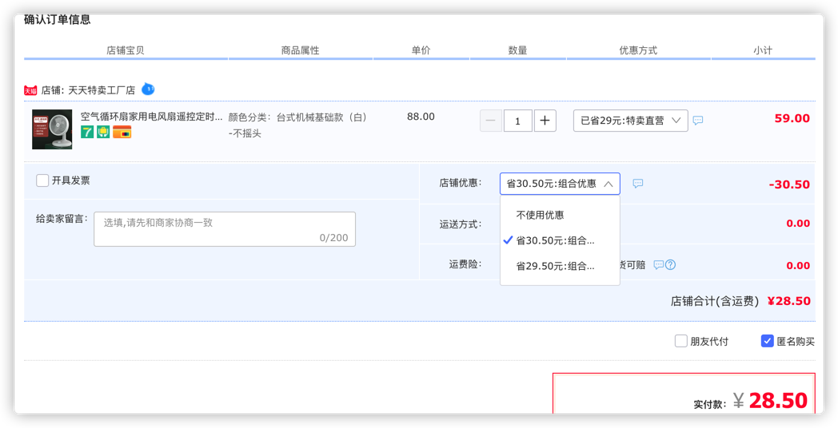The width and height of the screenshot is (838, 428).
Task: Click the question mark help icon for 运费险
Action: point(670,265)
